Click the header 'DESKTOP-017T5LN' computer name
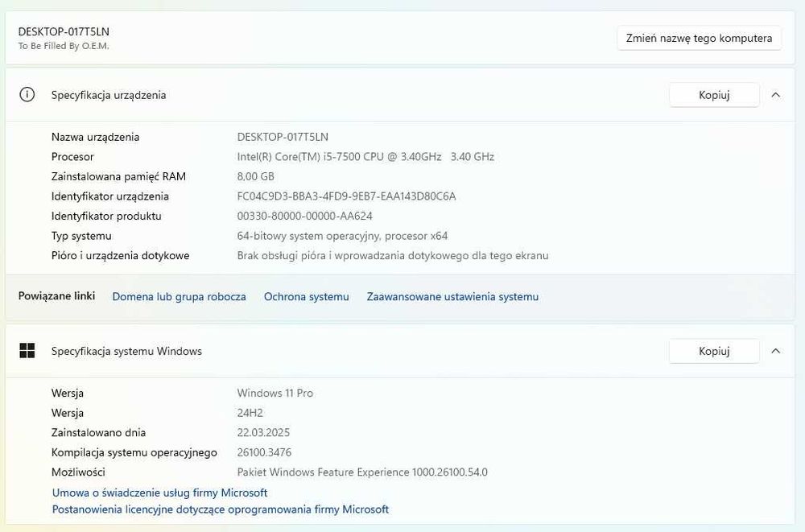The height and width of the screenshot is (532, 805). pos(64,31)
